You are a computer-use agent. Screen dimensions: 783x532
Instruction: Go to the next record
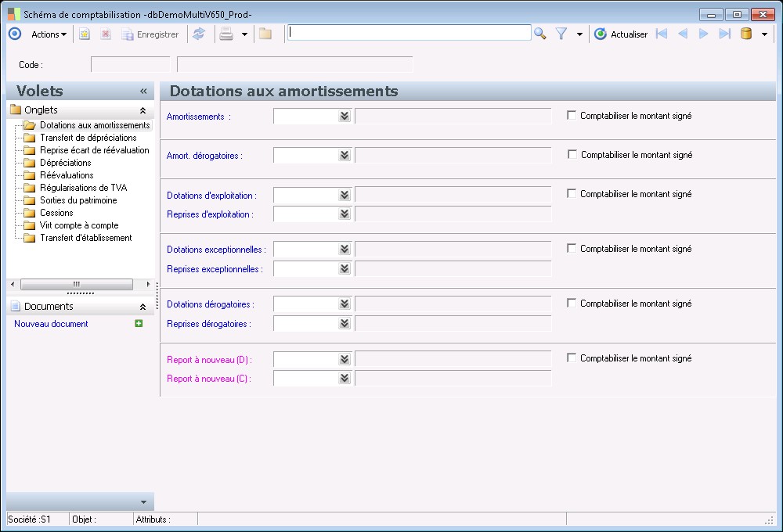pos(704,34)
